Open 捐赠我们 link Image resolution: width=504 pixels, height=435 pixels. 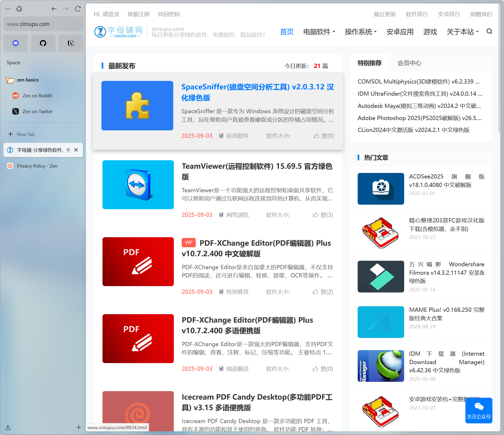click(481, 14)
